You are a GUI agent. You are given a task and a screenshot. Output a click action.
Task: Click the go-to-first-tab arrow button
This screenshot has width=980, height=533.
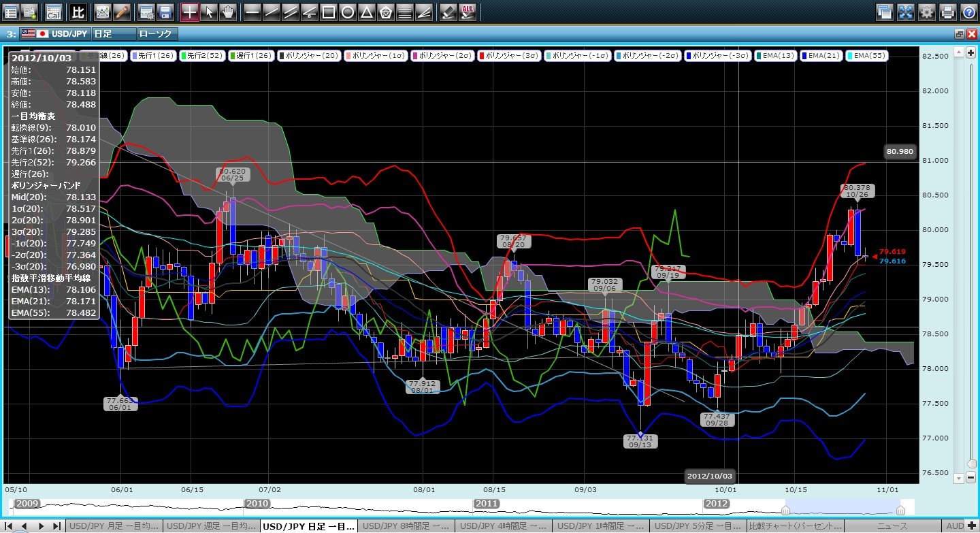pyautogui.click(x=10, y=526)
